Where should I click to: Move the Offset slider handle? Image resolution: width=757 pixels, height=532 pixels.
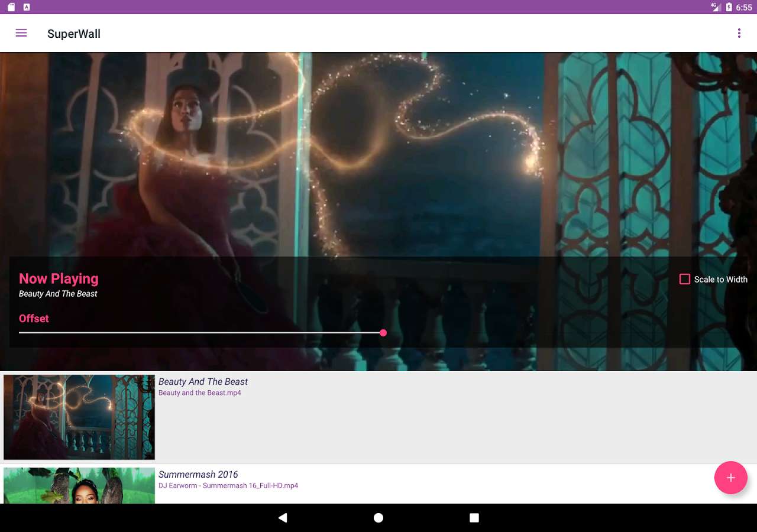coord(383,333)
